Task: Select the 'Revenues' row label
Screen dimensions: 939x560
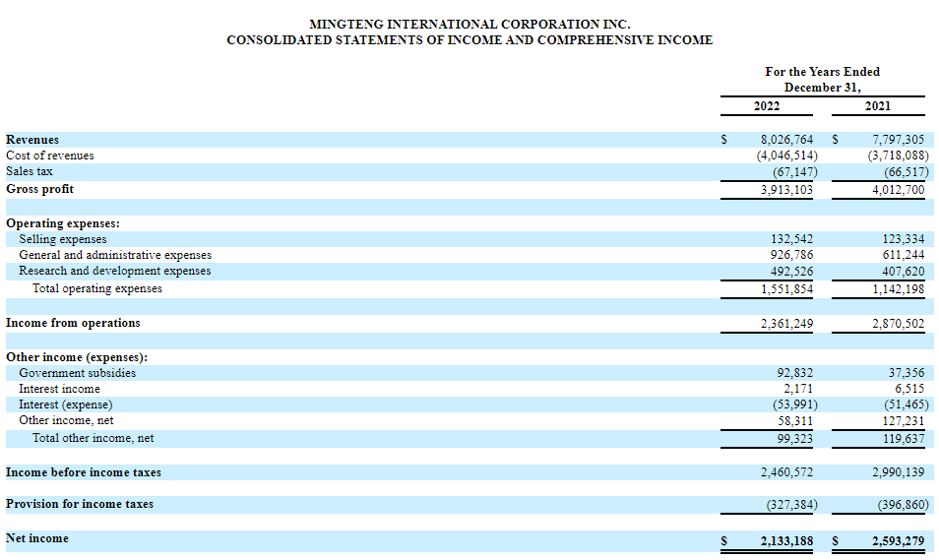Action: (32, 140)
